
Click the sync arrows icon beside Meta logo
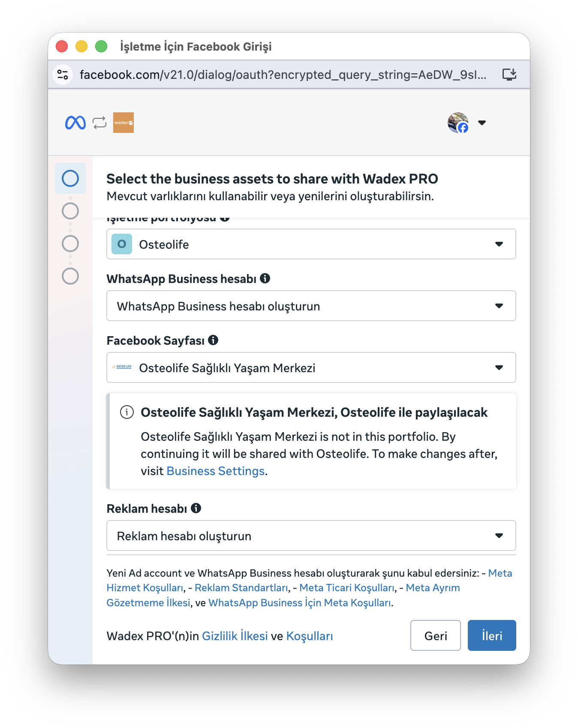click(99, 123)
